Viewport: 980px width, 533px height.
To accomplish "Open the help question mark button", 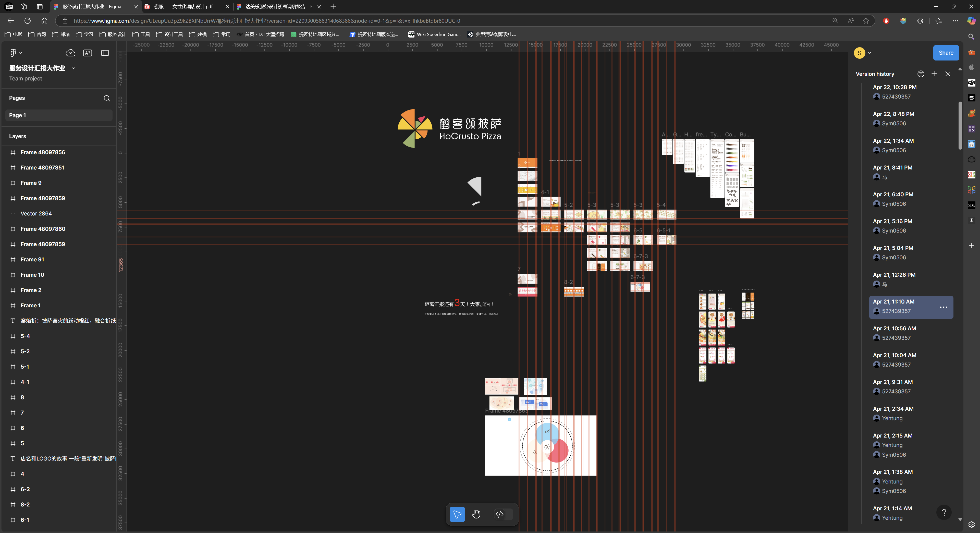I will coord(944,512).
